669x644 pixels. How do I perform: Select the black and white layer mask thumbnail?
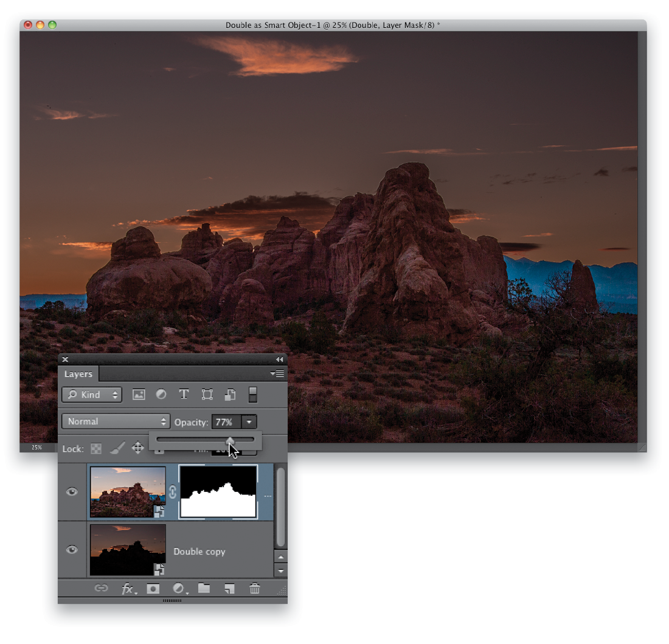(x=218, y=492)
